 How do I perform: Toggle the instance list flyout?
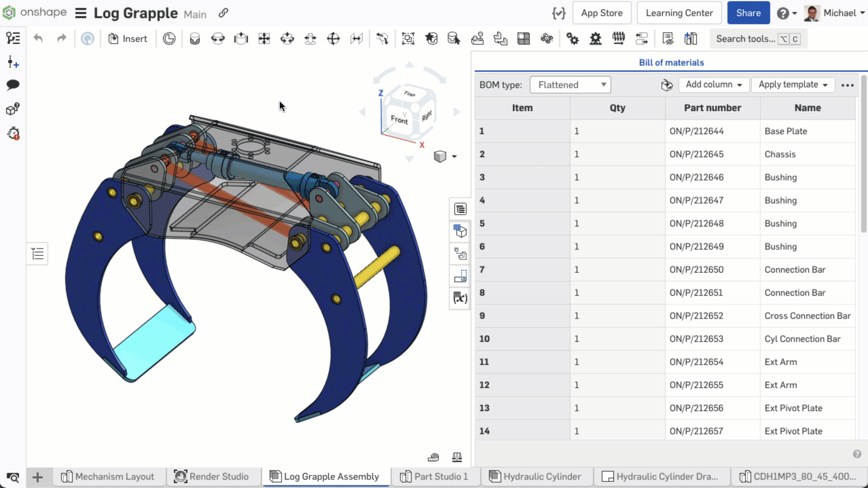click(37, 254)
